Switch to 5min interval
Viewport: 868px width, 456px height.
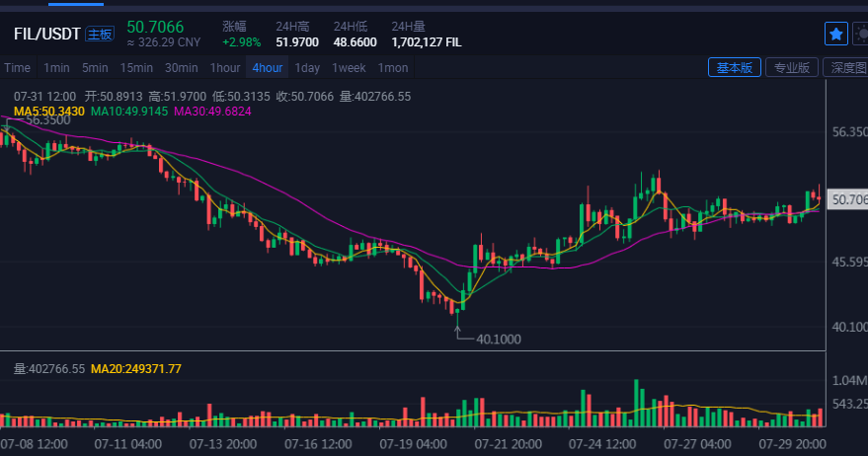(95, 68)
